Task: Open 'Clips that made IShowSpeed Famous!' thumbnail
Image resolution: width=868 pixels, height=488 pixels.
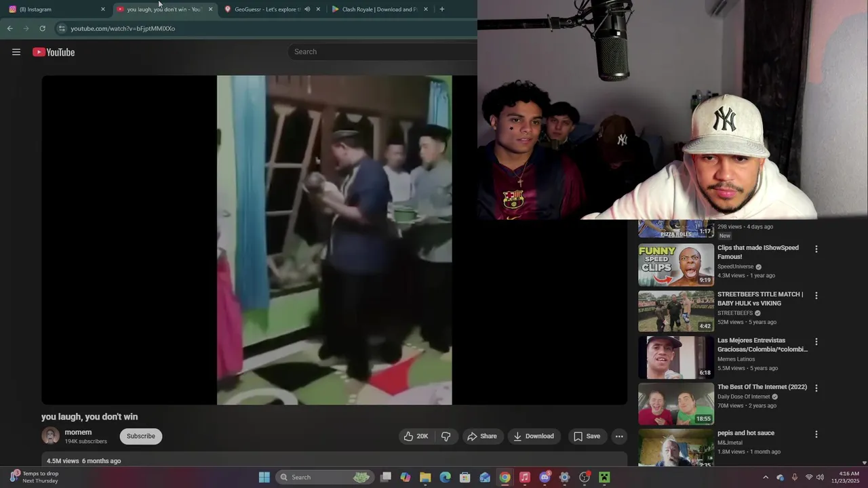Action: pos(676,265)
